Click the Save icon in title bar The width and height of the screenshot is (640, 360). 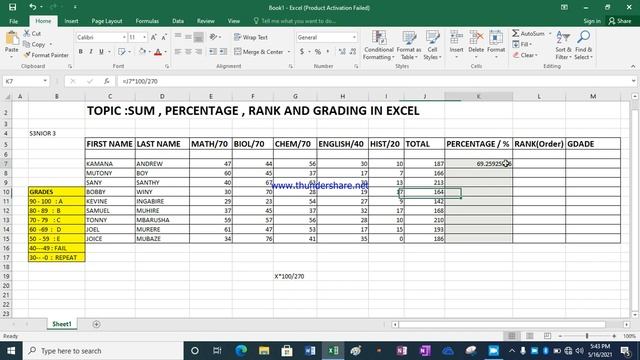pyautogui.click(x=13, y=7)
